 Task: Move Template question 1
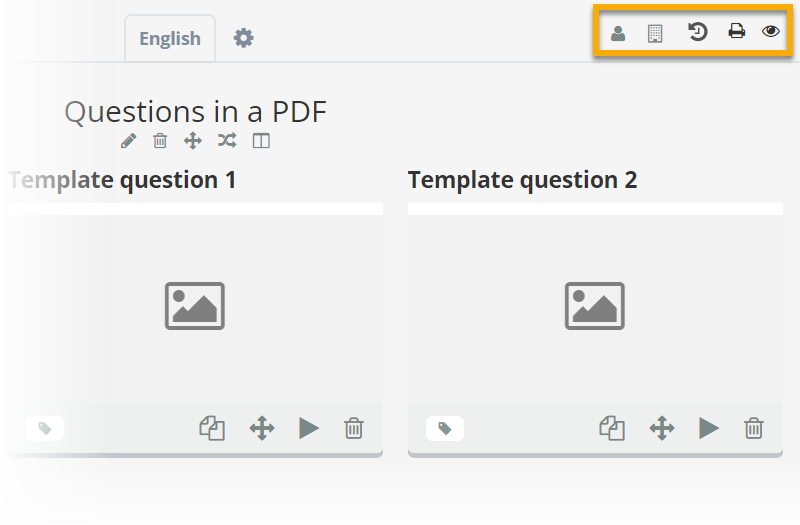click(262, 428)
